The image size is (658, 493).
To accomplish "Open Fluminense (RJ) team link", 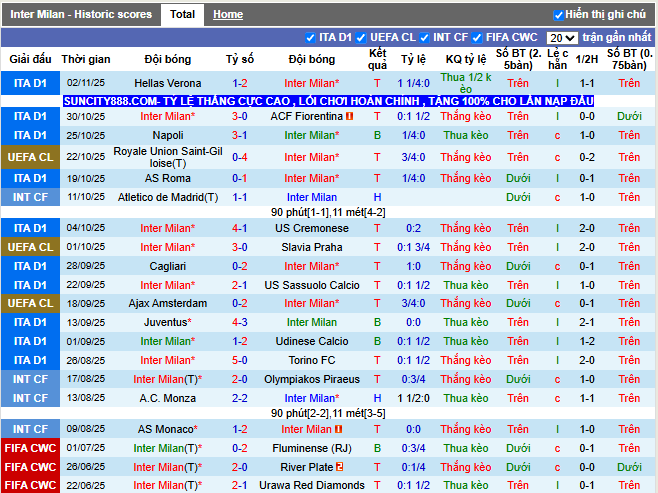I will (312, 448).
